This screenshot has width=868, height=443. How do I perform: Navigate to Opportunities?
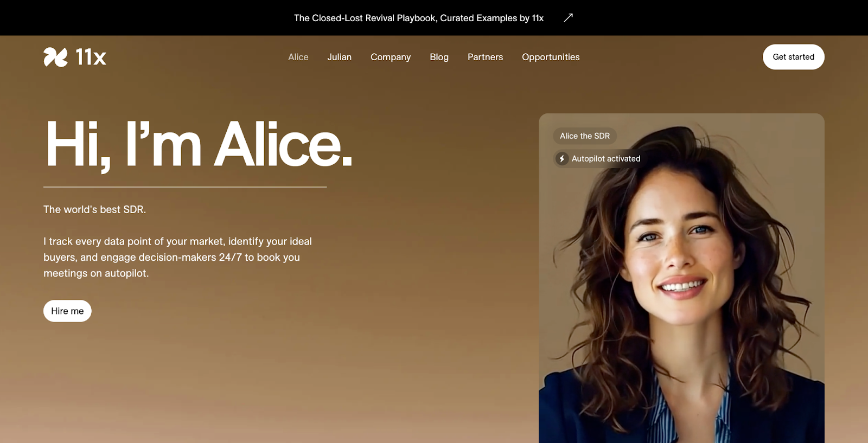tap(551, 57)
